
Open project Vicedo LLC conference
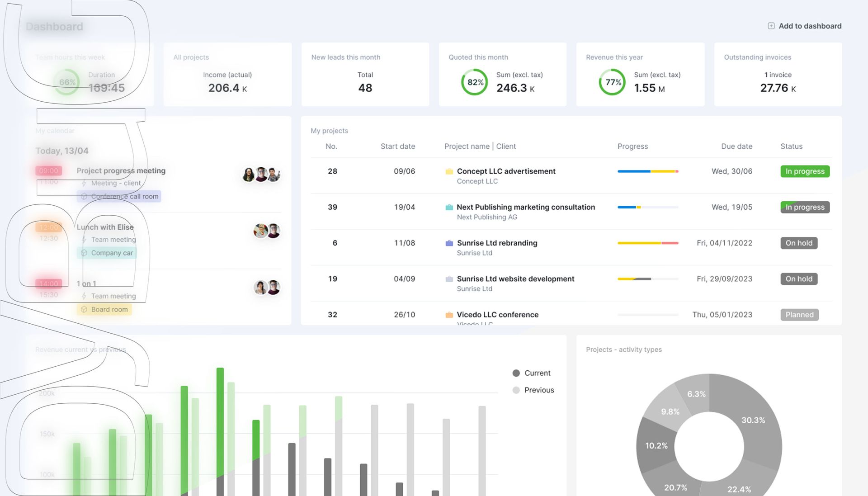pyautogui.click(x=497, y=315)
